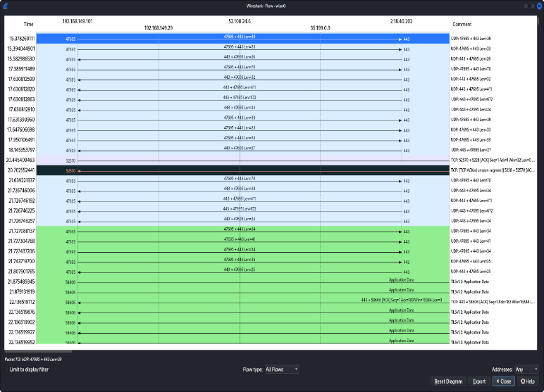Click host address 35.199.0.9 header

(x=320, y=28)
